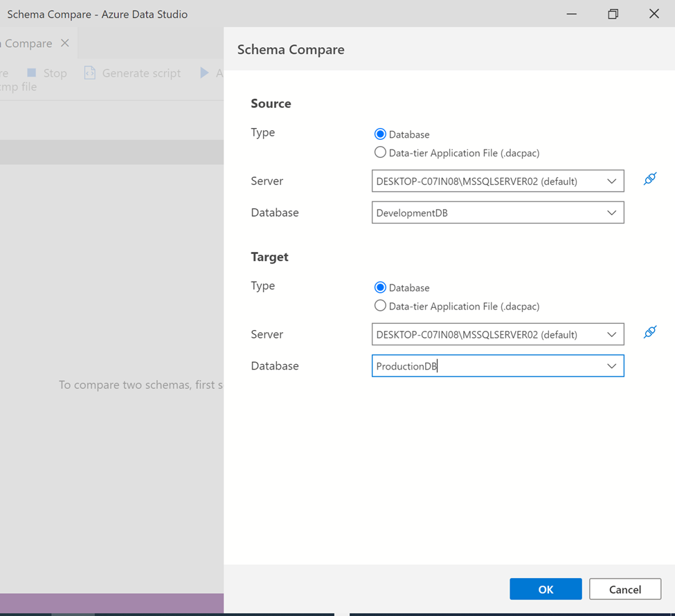Screen dimensions: 675x616
Task: Click the Source server connection plug icon
Action: click(x=649, y=180)
